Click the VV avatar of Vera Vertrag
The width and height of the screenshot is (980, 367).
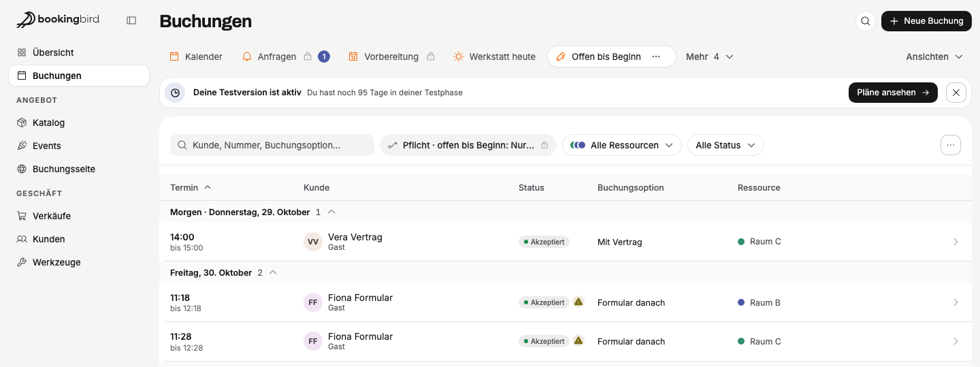(313, 242)
